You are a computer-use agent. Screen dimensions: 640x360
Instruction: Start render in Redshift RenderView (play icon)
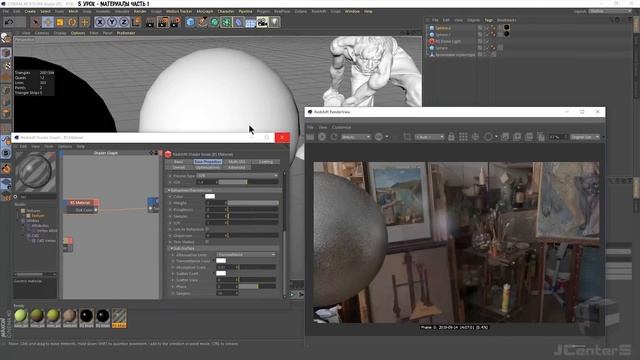click(322, 137)
